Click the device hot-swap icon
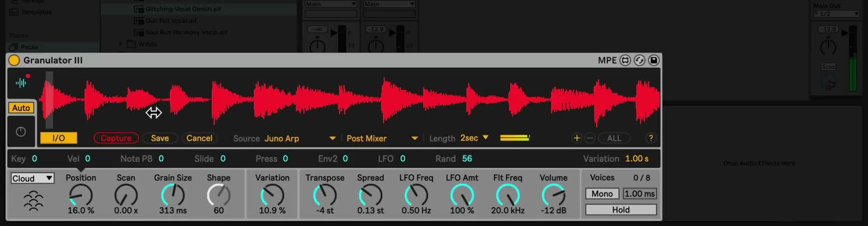This screenshot has width=868, height=226. [x=625, y=61]
